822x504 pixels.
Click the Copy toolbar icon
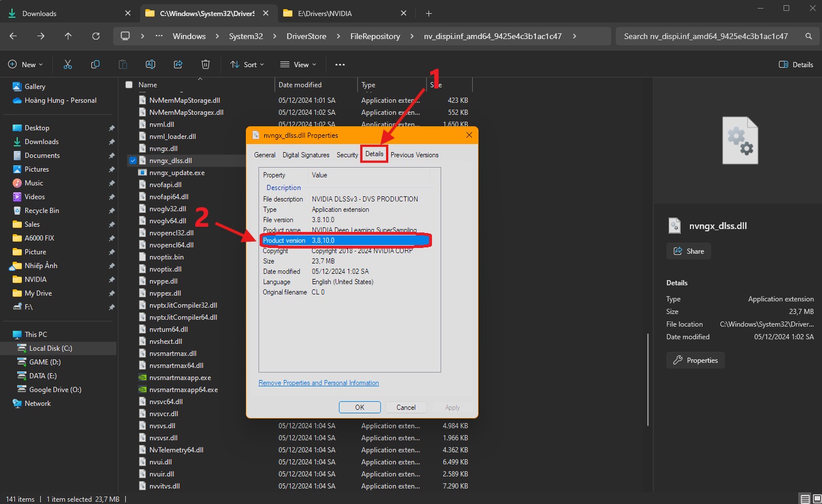pyautogui.click(x=95, y=64)
